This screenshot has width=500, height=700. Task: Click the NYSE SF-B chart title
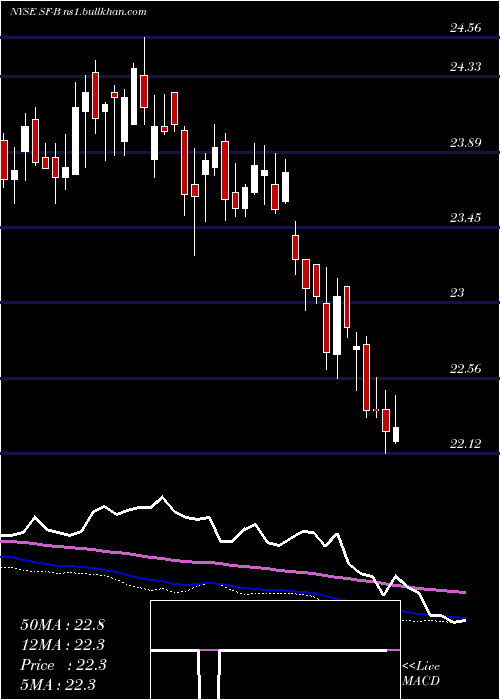click(x=79, y=12)
